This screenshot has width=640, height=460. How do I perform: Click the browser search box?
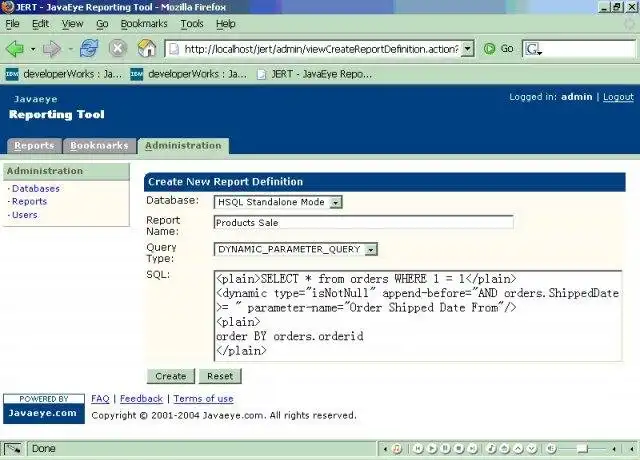pos(588,49)
